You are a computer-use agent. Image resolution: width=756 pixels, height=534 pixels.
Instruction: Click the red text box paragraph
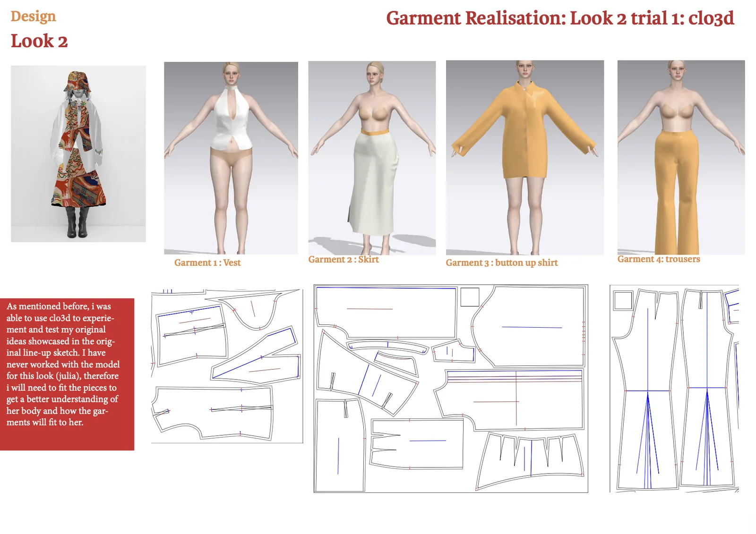(x=63, y=364)
